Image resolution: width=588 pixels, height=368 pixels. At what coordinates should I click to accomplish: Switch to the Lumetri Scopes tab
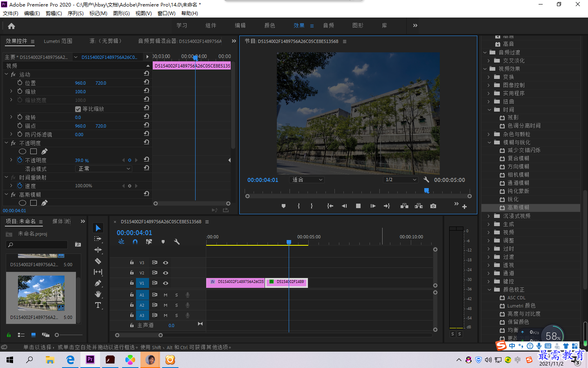pyautogui.click(x=58, y=41)
